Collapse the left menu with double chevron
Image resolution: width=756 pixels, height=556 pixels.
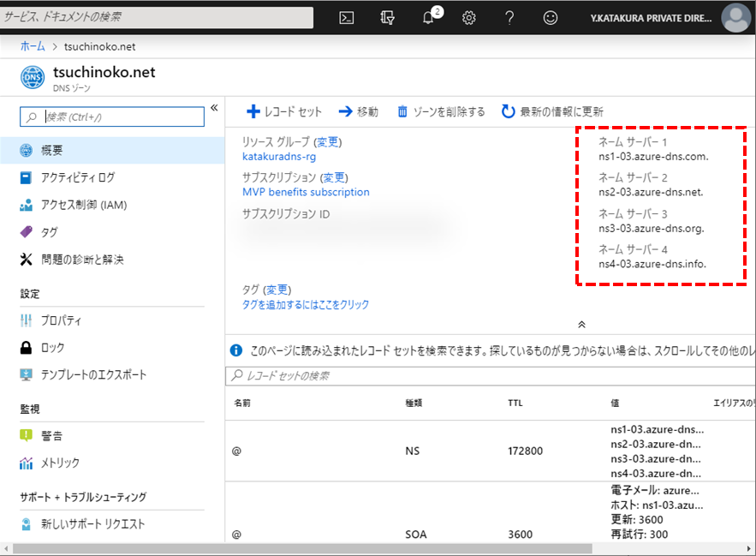[214, 108]
